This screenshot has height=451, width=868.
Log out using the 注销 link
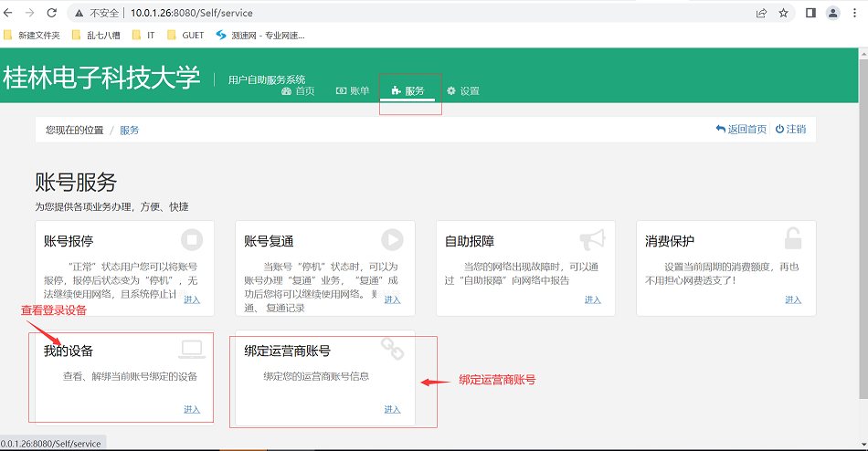coord(790,130)
